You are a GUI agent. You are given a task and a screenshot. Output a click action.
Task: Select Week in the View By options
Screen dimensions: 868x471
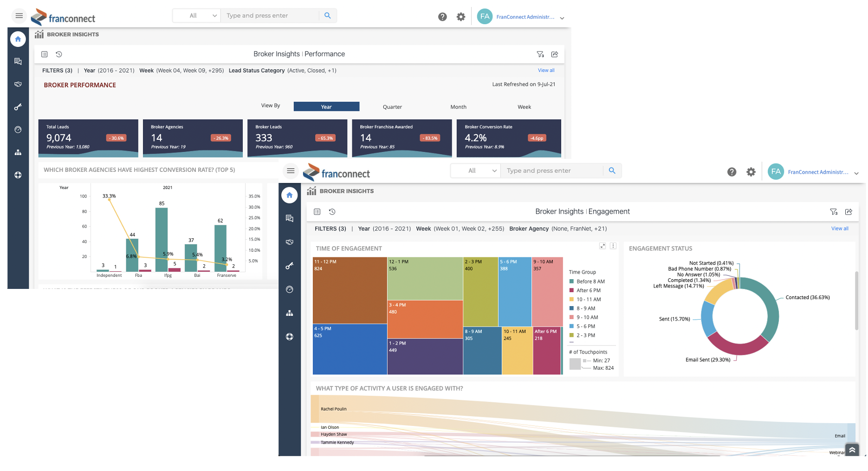pyautogui.click(x=524, y=107)
